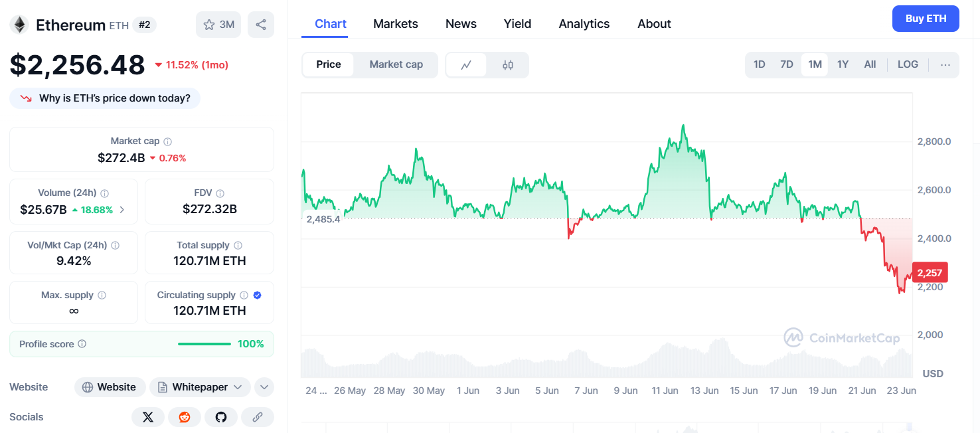Set chart range to 1D
980x433 pixels.
click(760, 64)
